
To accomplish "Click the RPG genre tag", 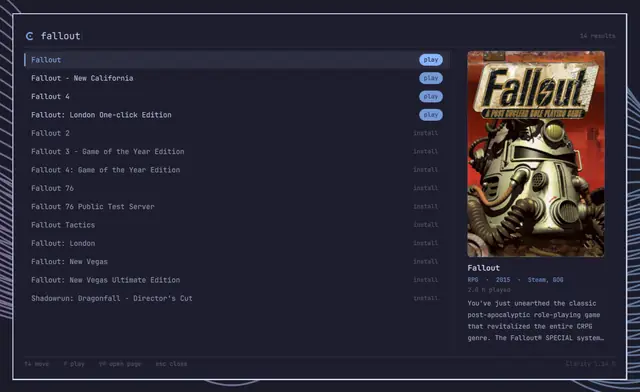I will coord(473,280).
